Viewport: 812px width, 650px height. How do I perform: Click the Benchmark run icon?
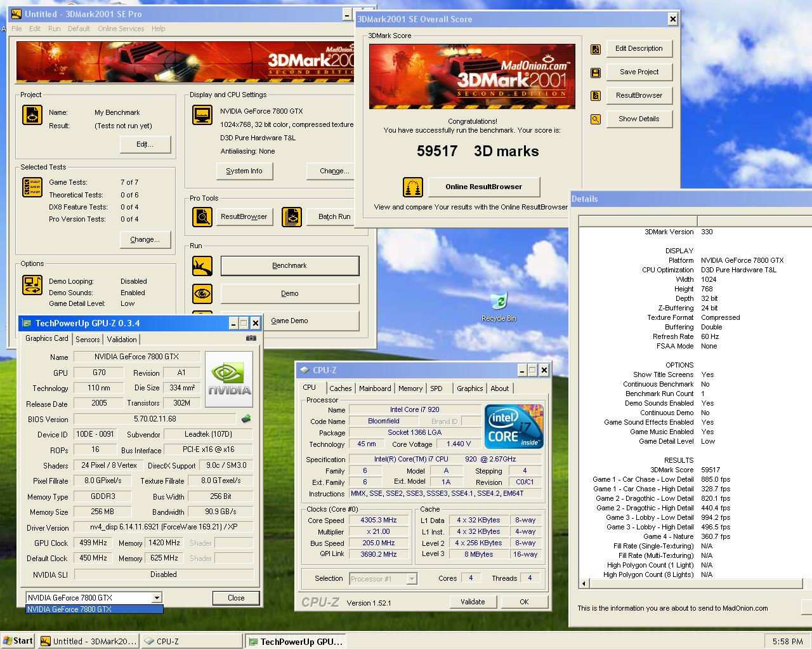tap(202, 266)
